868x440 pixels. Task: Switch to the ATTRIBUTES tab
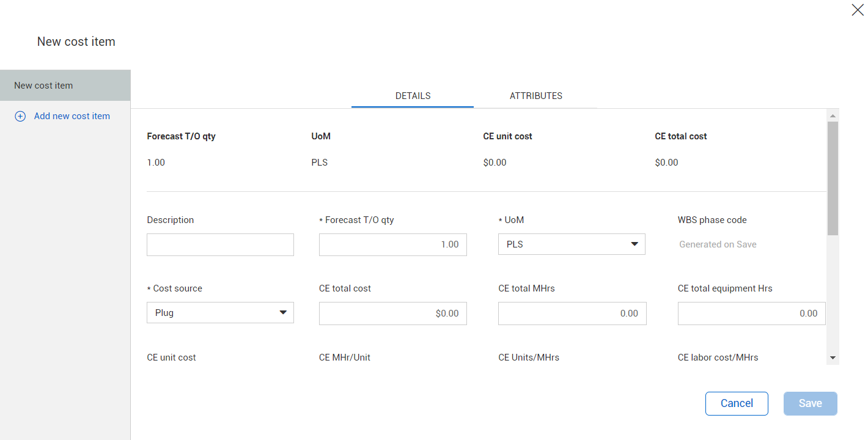[535, 96]
